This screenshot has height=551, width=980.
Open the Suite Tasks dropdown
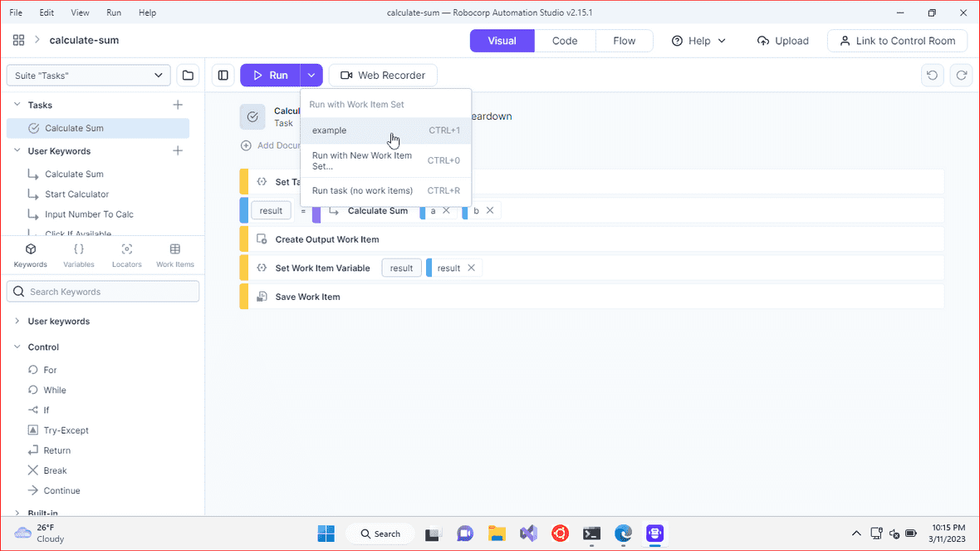click(88, 75)
